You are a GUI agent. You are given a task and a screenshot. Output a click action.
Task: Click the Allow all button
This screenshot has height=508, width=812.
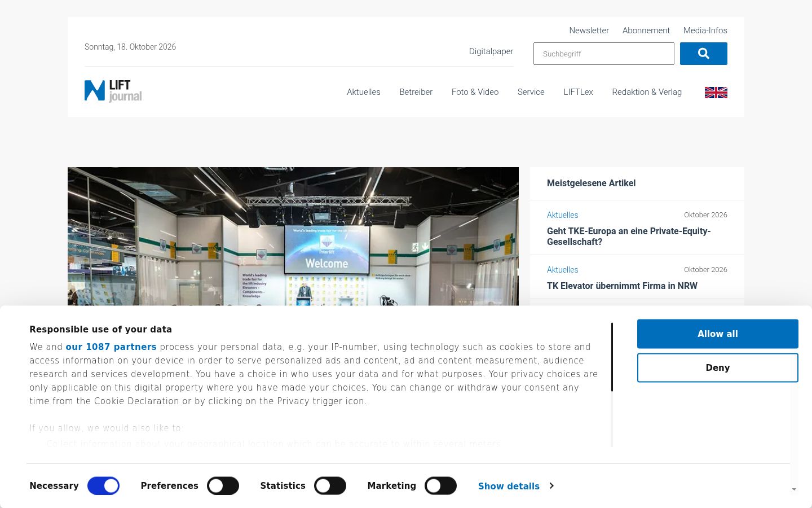pyautogui.click(x=717, y=334)
